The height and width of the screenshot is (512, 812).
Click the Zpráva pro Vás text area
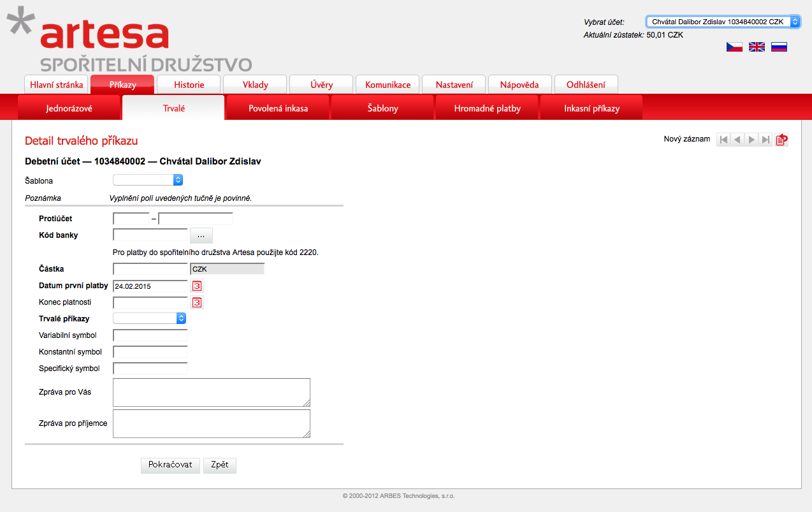(x=212, y=392)
